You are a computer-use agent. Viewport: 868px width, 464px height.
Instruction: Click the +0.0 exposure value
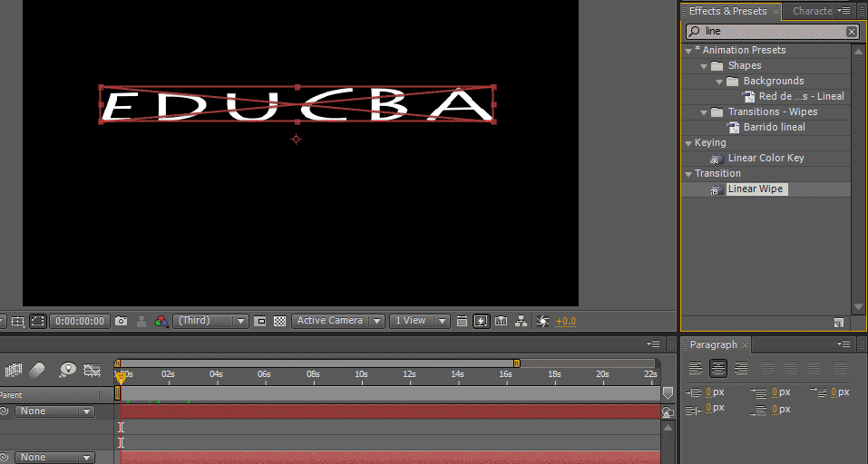click(x=566, y=322)
